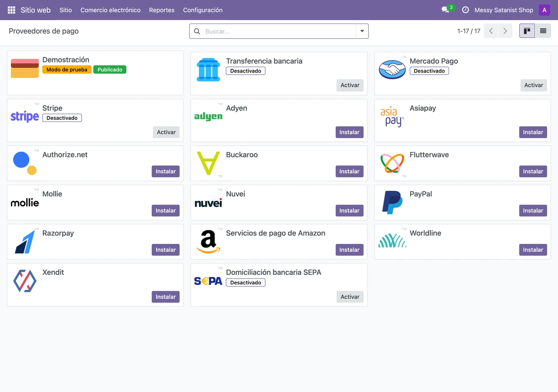The height and width of the screenshot is (392, 558).
Task: Install the Asiapay provider
Action: point(533,132)
